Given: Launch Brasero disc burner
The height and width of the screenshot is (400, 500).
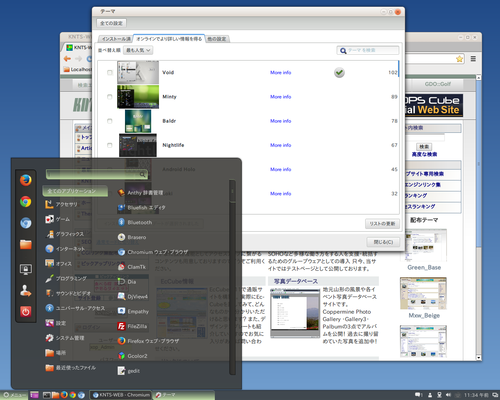Looking at the screenshot, I should pyautogui.click(x=132, y=237).
